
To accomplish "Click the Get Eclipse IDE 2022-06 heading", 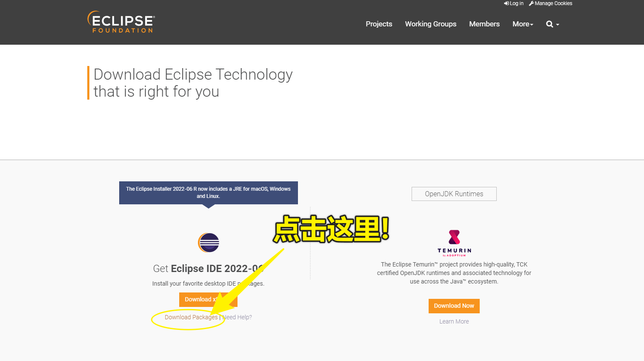I will (x=209, y=269).
